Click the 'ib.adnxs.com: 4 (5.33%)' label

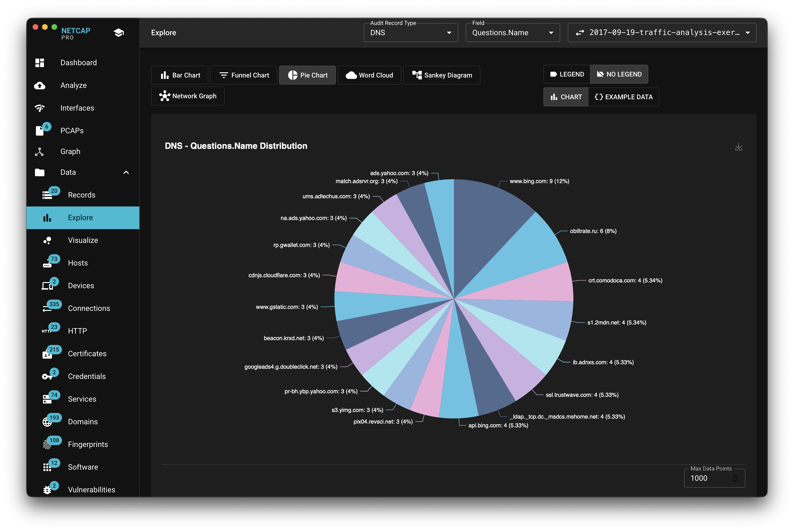pos(603,362)
